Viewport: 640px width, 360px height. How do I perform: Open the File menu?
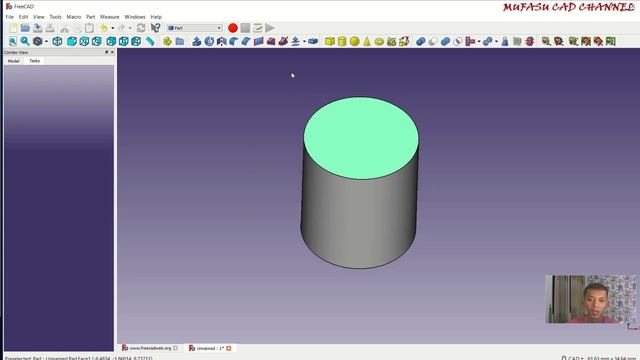(x=10, y=17)
